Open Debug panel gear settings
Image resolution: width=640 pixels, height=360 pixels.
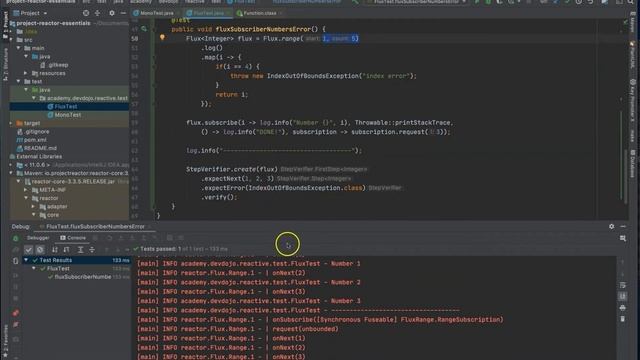pyautogui.click(x=611, y=226)
